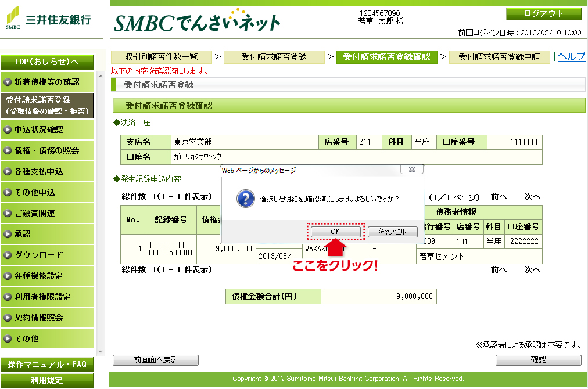Click the arrow icon beside 利用者権限設定

click(8, 297)
